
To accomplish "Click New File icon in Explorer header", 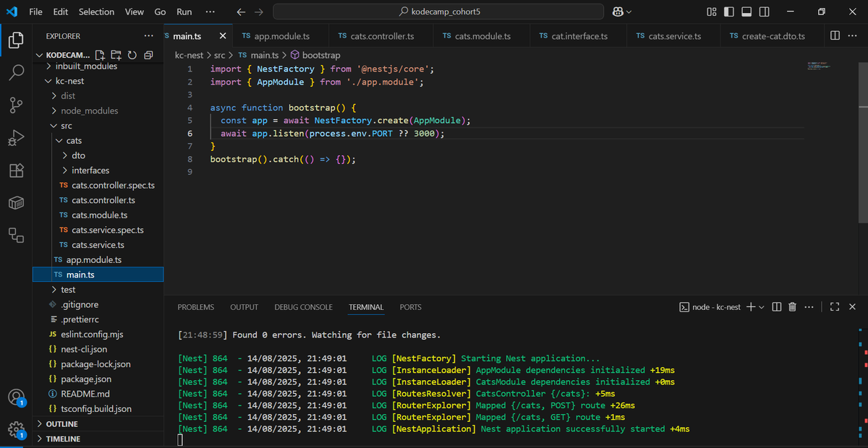I will coord(100,56).
